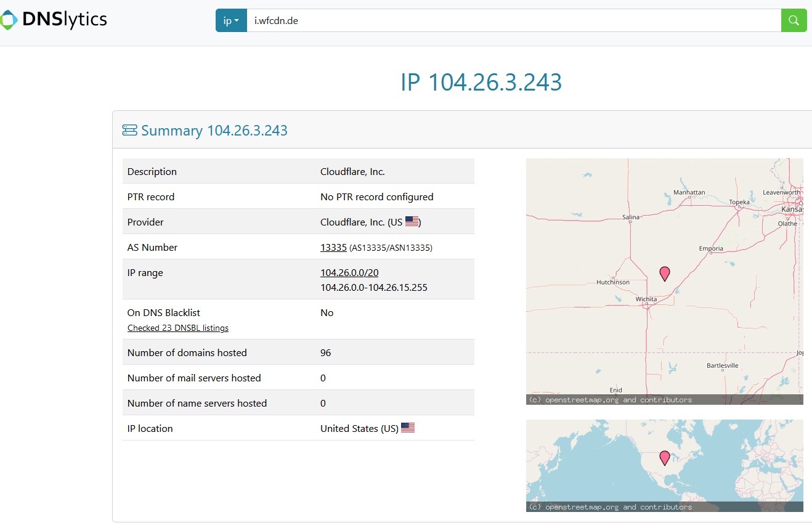Click the Salina label on the map
This screenshot has height=528, width=812.
pyautogui.click(x=631, y=217)
